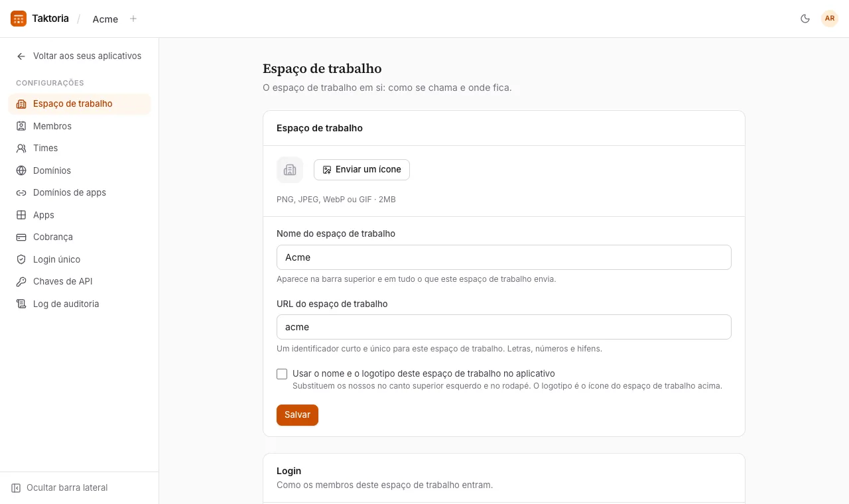
Task: Click the Membros sidebar icon
Action: click(x=21, y=126)
